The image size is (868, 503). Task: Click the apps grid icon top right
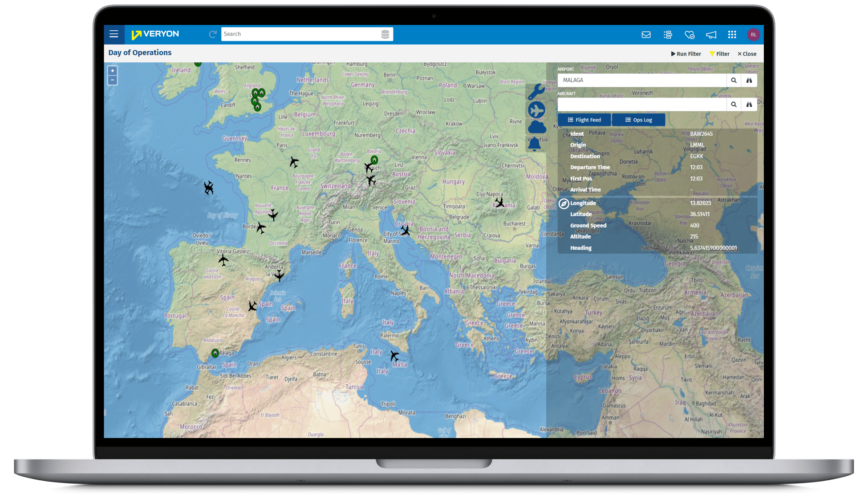(x=734, y=33)
